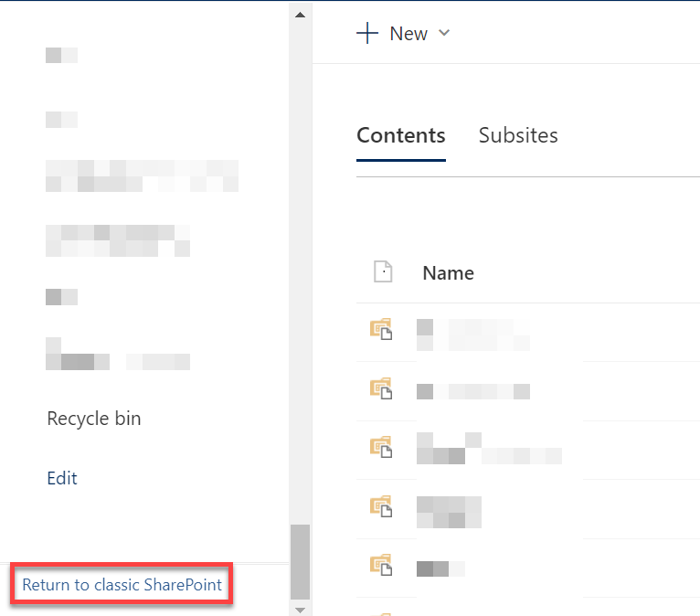This screenshot has height=616, width=700.
Task: Open the last visible item name in list
Action: pyautogui.click(x=440, y=569)
